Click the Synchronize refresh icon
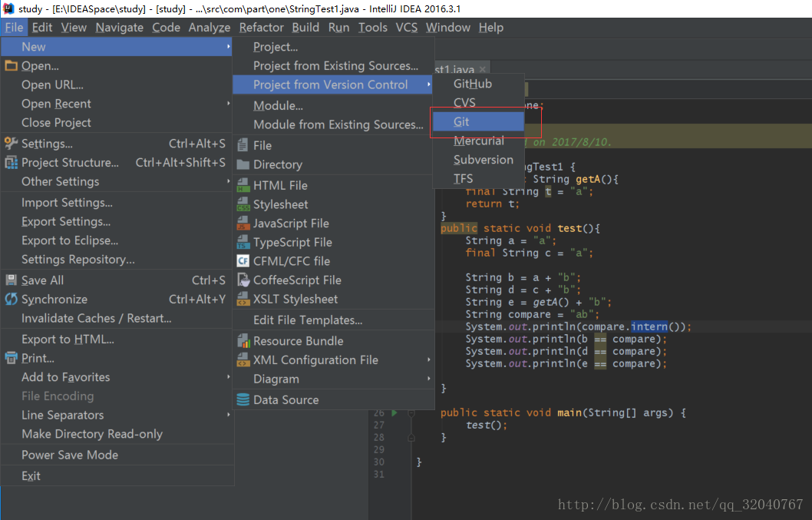The width and height of the screenshot is (812, 520). pos(12,299)
